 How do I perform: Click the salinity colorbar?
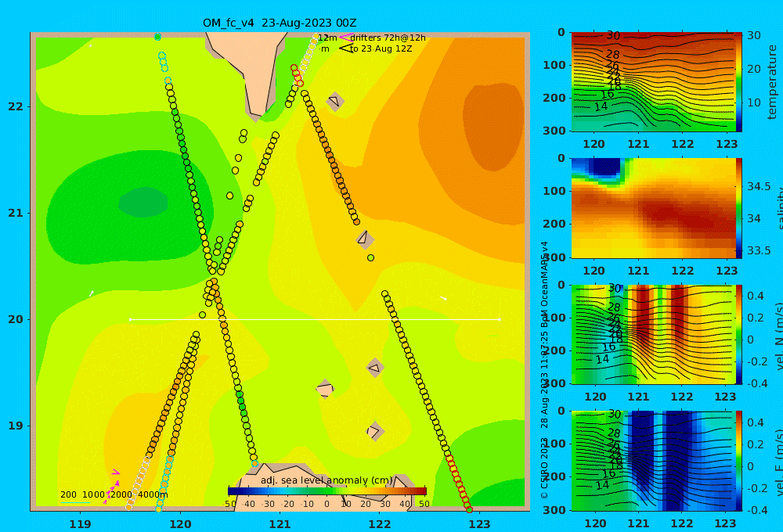738,208
